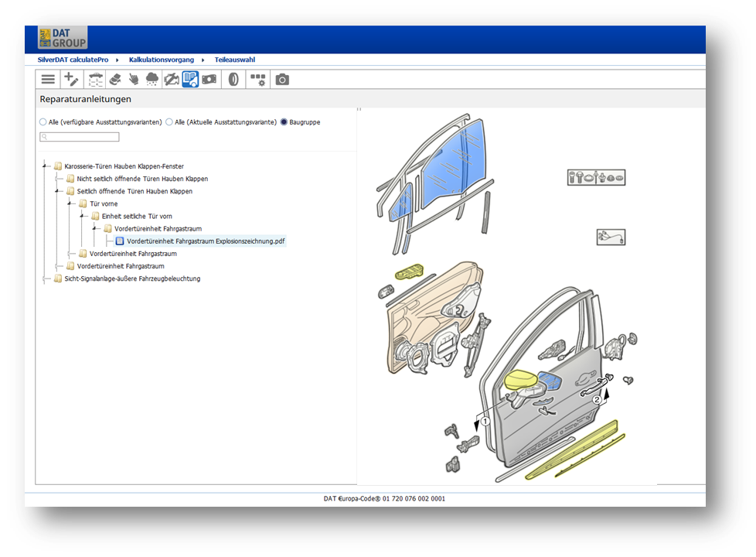Screen dimensions: 756x557
Task: Expand Sicht-Signalanlage-äußere Fahrzeugbeleuchtung folder
Action: point(46,278)
